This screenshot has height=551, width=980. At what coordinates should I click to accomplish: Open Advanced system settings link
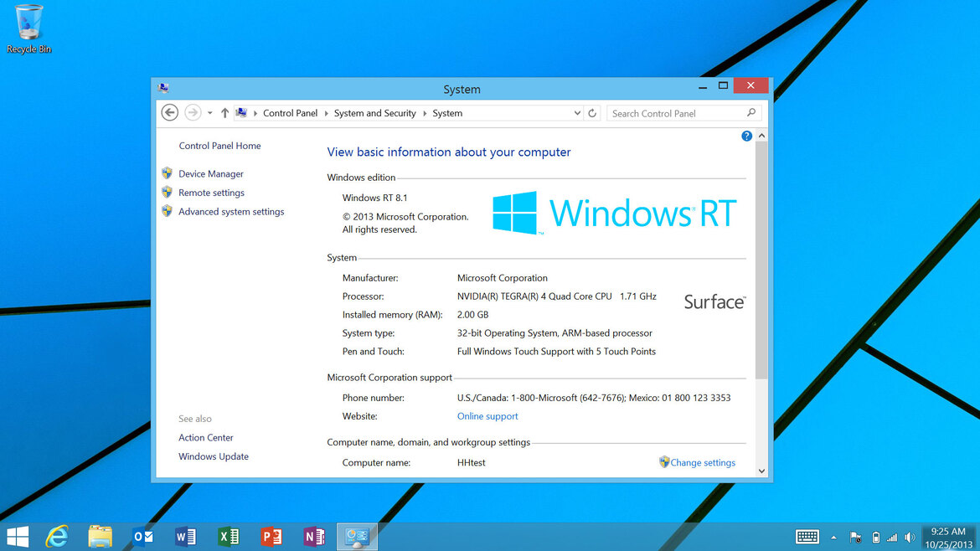231,211
